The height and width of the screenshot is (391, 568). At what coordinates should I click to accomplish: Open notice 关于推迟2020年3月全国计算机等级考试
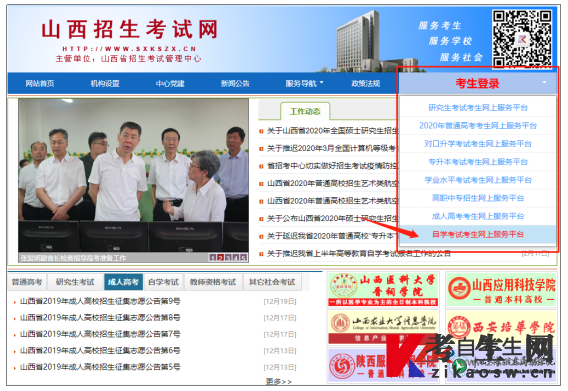tap(333, 148)
